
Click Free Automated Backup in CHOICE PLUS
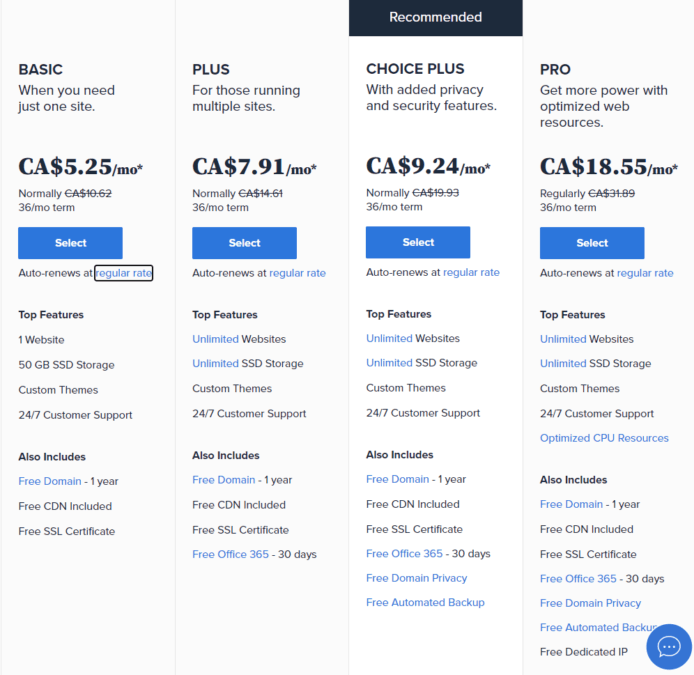[425, 603]
